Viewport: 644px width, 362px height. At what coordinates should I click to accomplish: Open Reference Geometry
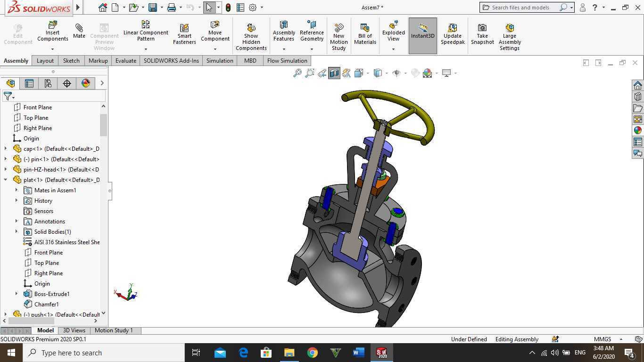tap(312, 32)
